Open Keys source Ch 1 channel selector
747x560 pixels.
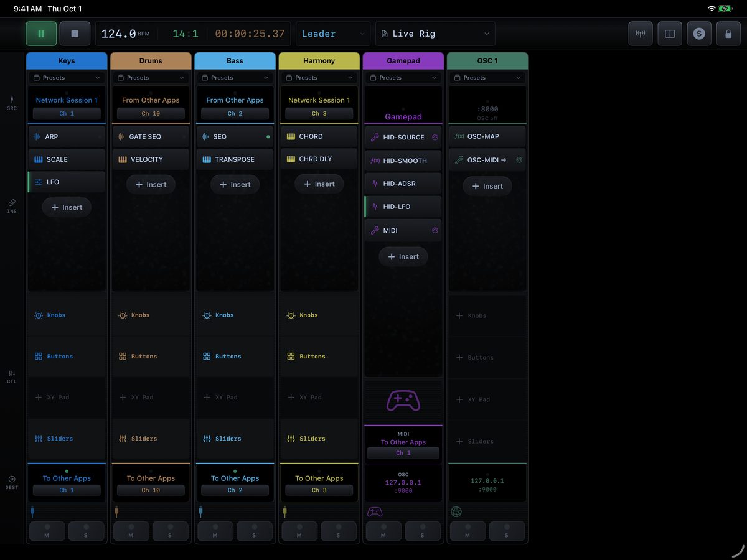(x=67, y=114)
